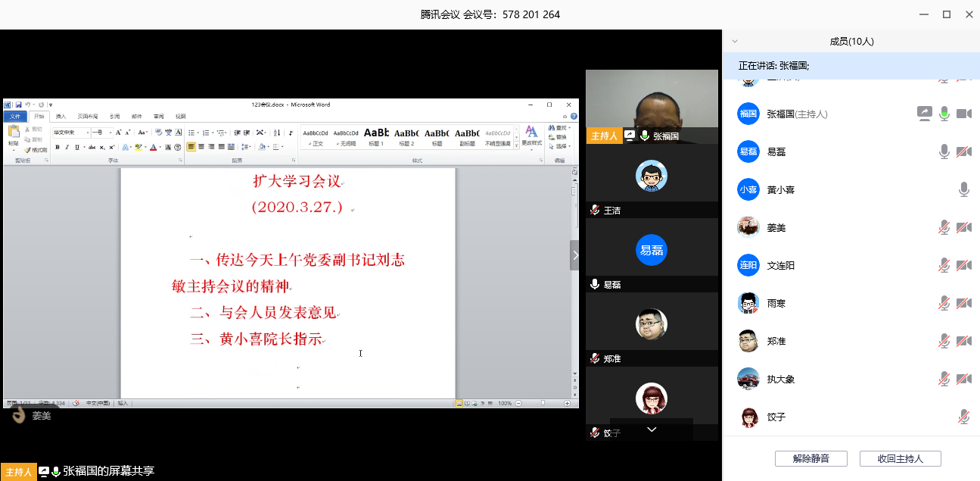Viewport: 980px width, 481px height.
Task: Select 易磊's video tile
Action: [651, 250]
